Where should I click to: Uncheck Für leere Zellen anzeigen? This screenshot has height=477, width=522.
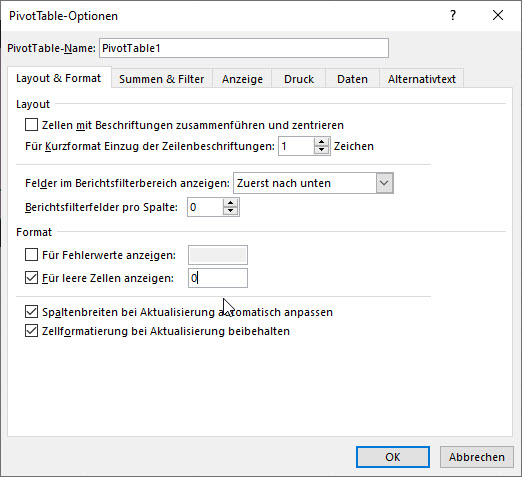click(x=31, y=278)
